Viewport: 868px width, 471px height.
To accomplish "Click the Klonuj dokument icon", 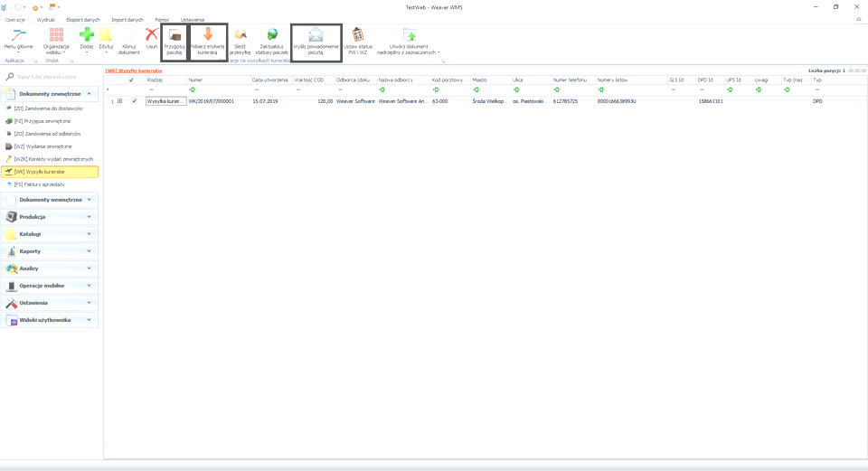I will tap(129, 34).
